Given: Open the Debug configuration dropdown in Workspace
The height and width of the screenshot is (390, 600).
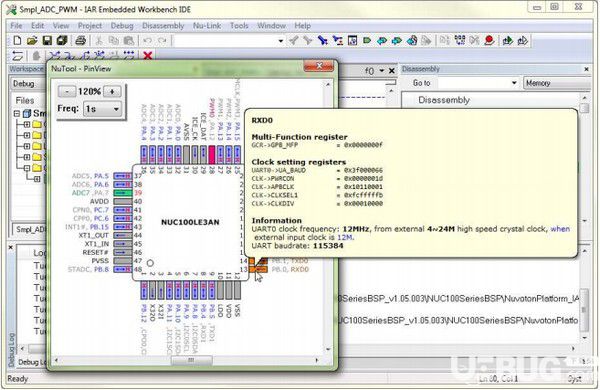Looking at the screenshot, I should tap(28, 83).
